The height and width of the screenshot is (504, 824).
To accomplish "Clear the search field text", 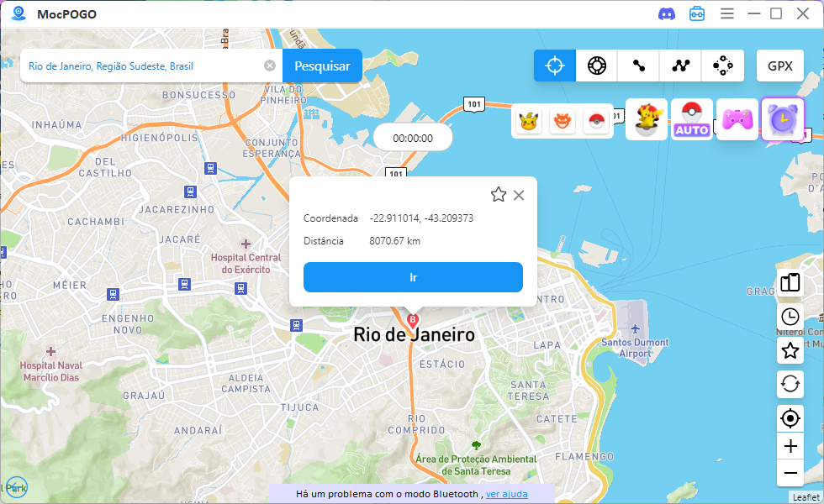I will point(270,66).
